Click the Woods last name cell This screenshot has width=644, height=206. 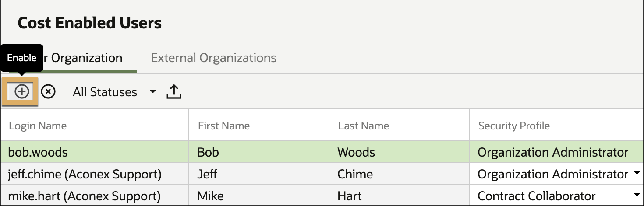point(399,152)
